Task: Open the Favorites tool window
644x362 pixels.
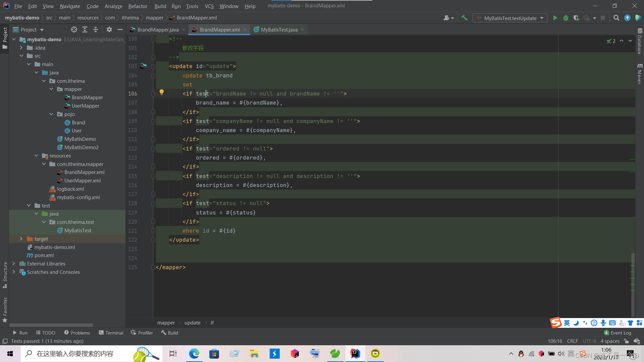Action: coord(5,310)
